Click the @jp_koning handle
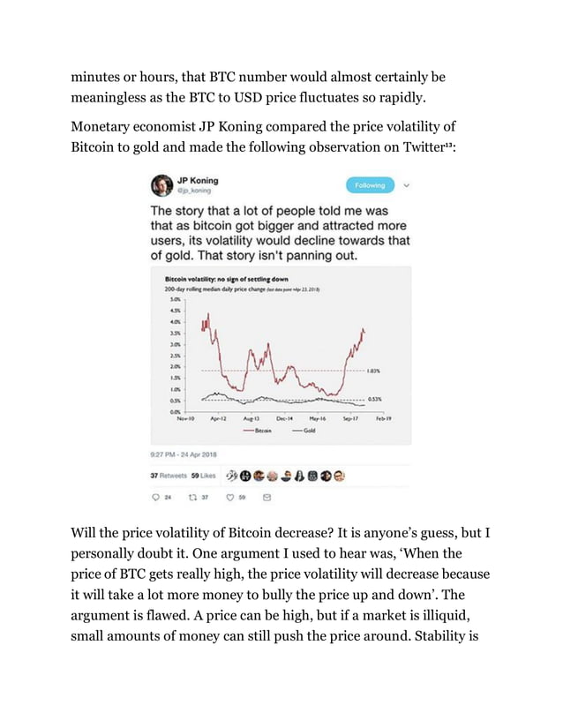 [x=194, y=191]
